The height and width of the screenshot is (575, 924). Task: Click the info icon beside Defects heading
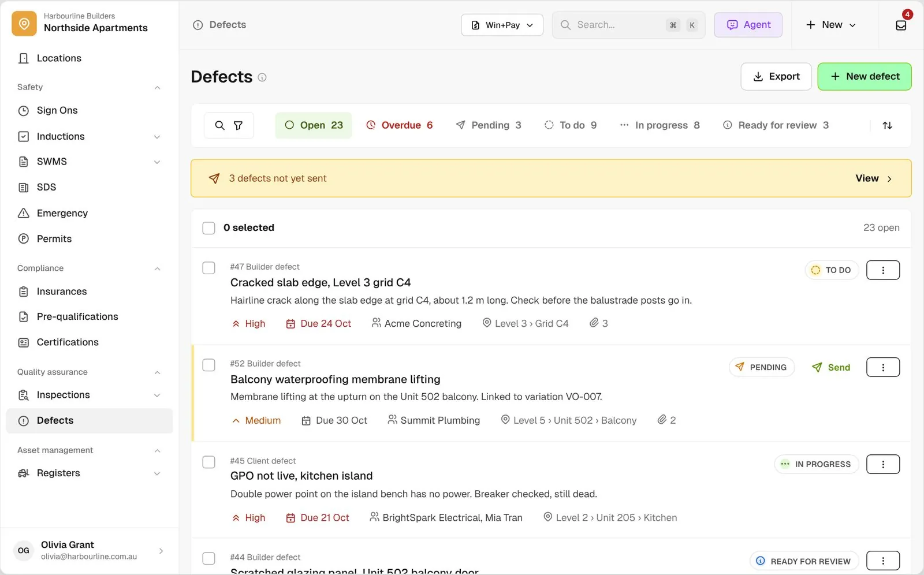[x=262, y=77]
